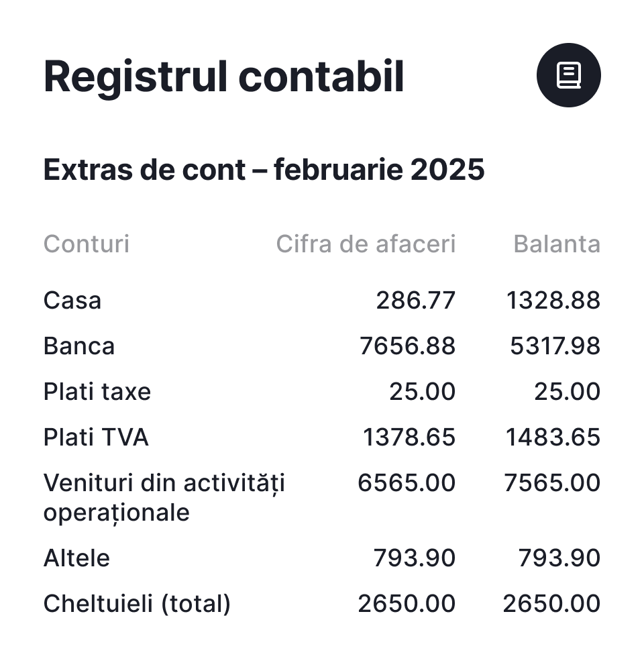Viewport: 644px width, 671px height.
Task: Select the Altele account row
Action: tap(76, 558)
